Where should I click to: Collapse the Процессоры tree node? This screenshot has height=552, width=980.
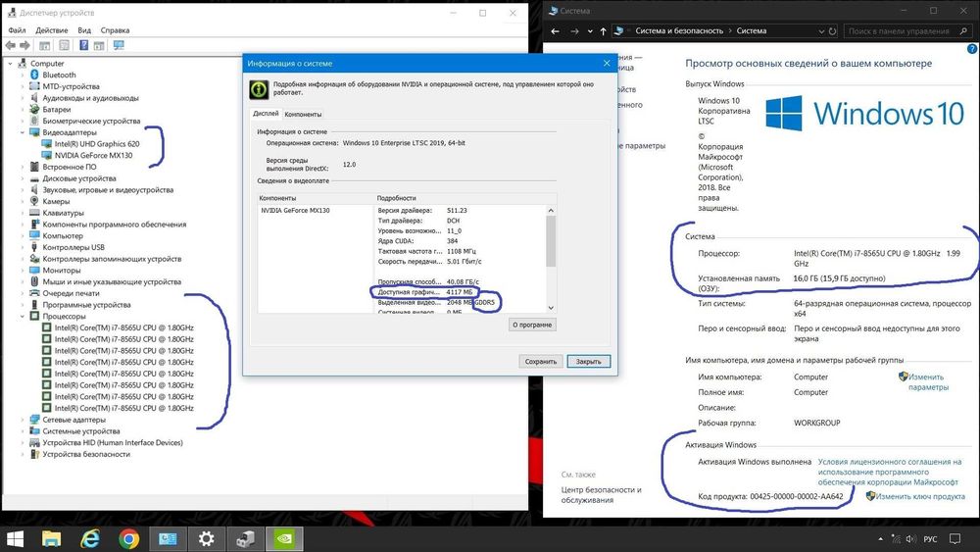click(x=23, y=317)
